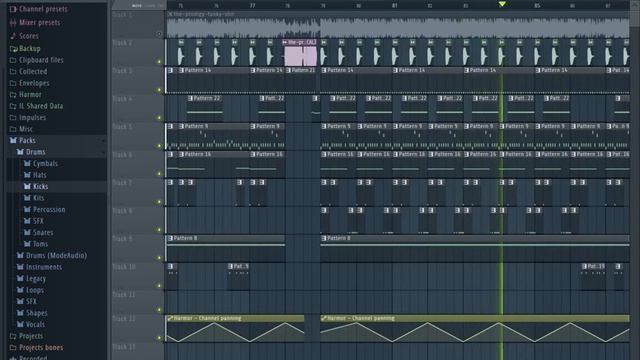Screen dimensions: 640x360
Task: Select first Pattern 16 clip on Track 6
Action: tap(214, 164)
